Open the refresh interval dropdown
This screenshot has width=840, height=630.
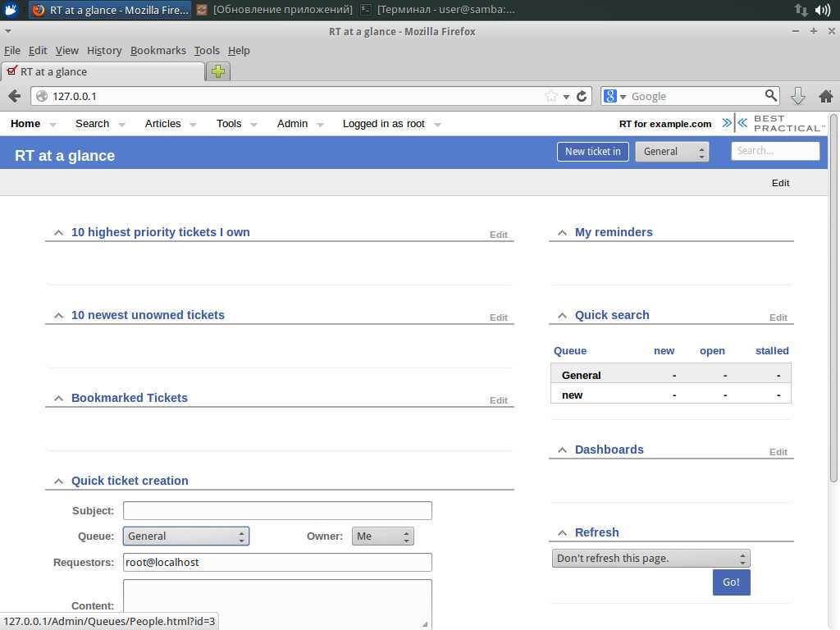pos(651,558)
